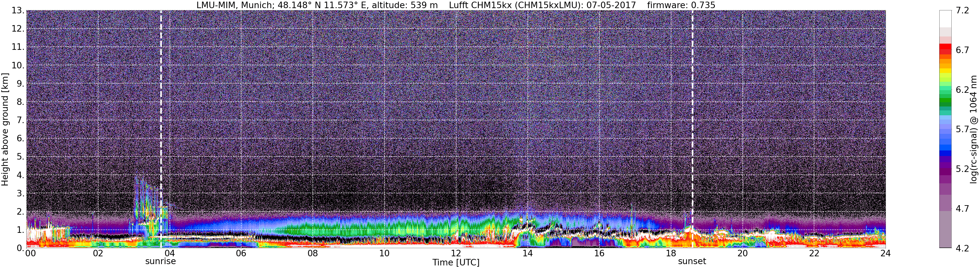Click the time axis tick label 18

pyautogui.click(x=671, y=253)
